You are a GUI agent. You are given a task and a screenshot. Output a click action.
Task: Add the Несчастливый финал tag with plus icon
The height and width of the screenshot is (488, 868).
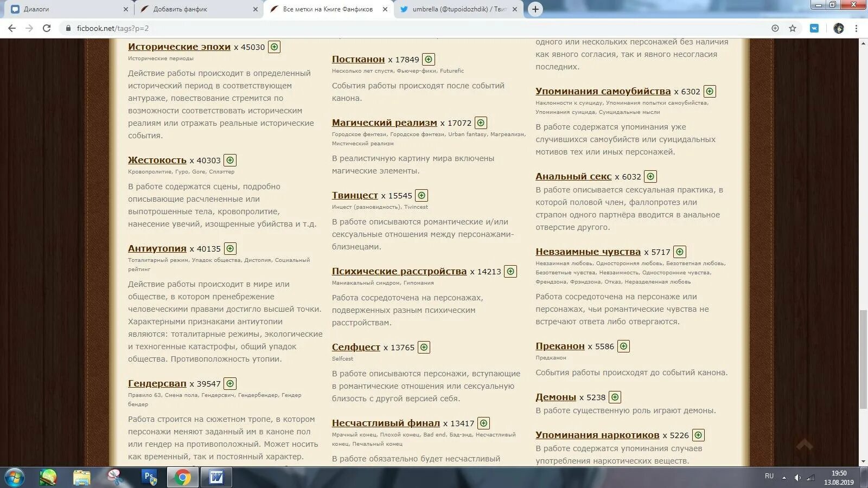point(483,423)
